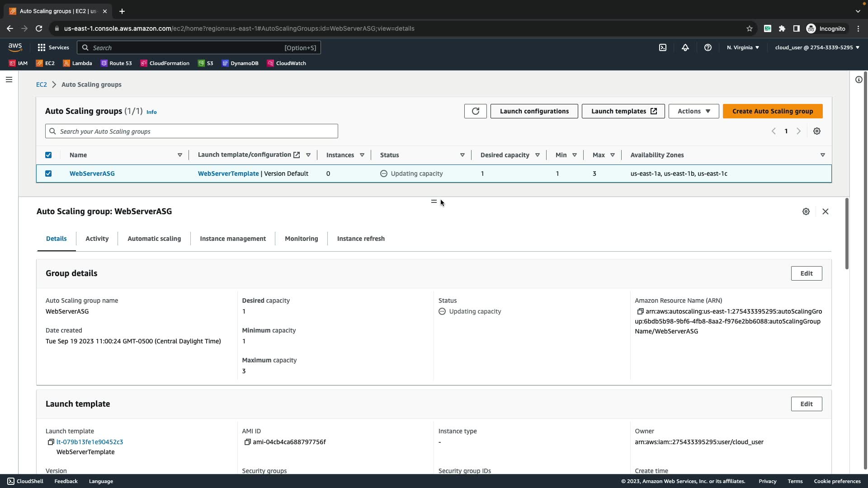Copy the ARN using copy icon

pyautogui.click(x=640, y=311)
